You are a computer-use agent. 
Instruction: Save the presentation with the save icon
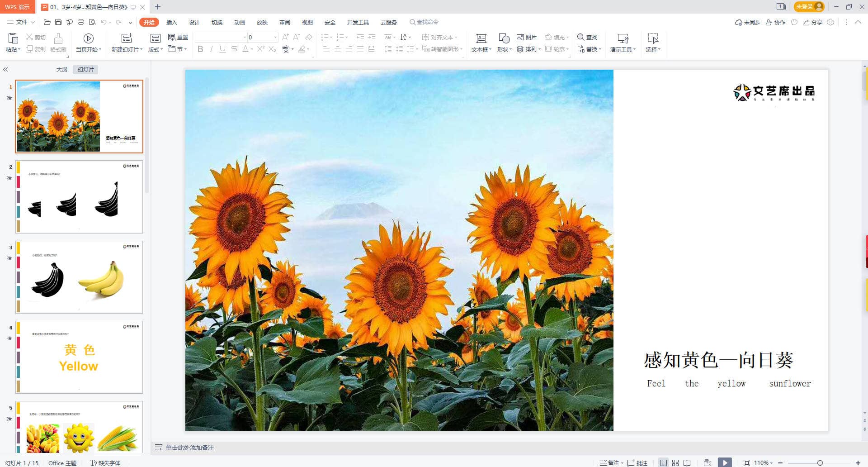click(x=58, y=22)
